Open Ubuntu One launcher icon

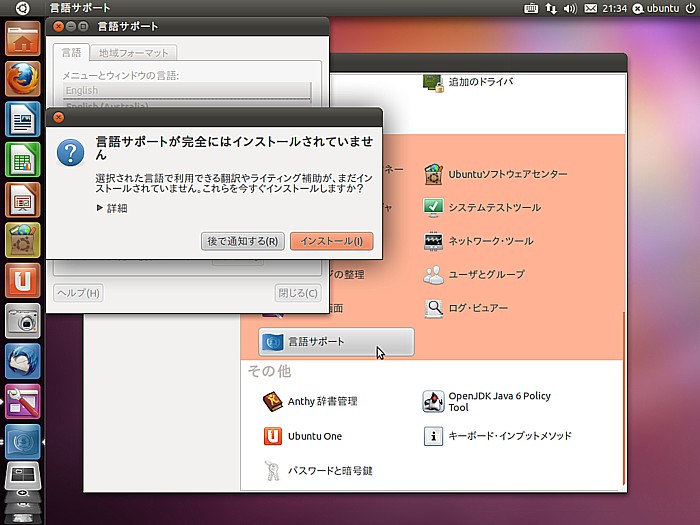23,280
